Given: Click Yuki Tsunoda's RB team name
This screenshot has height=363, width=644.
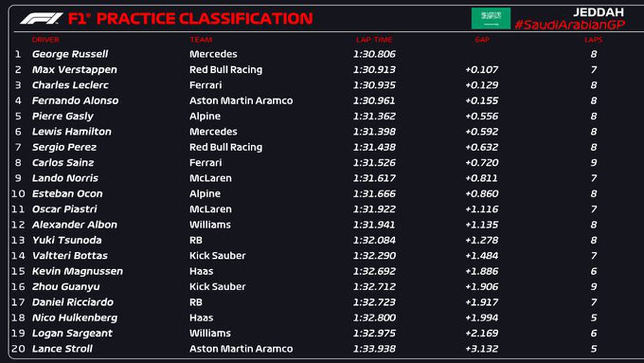Looking at the screenshot, I should (196, 240).
